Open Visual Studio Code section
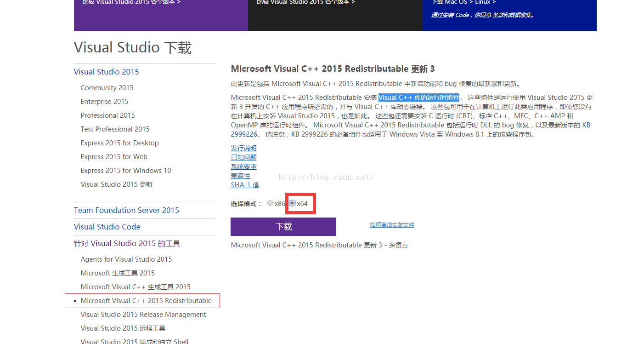 tap(107, 227)
